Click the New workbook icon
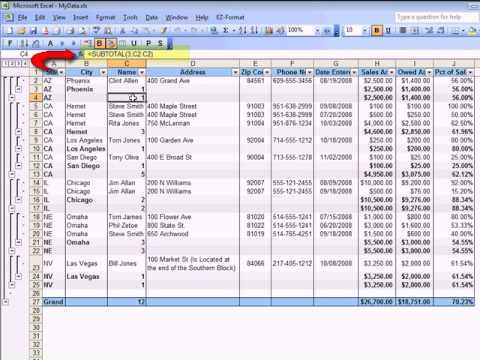This screenshot has height=360, width=480. point(10,31)
